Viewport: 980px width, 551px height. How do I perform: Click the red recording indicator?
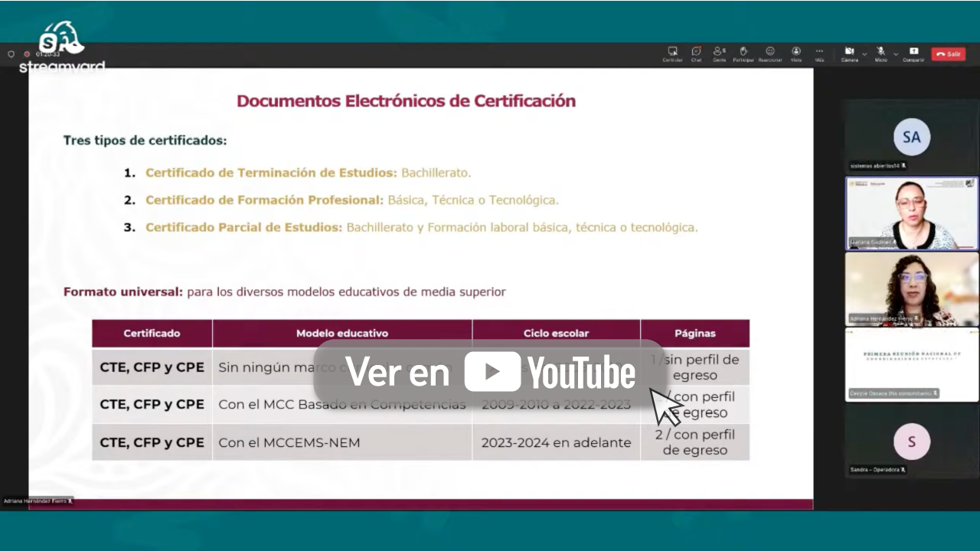[27, 54]
